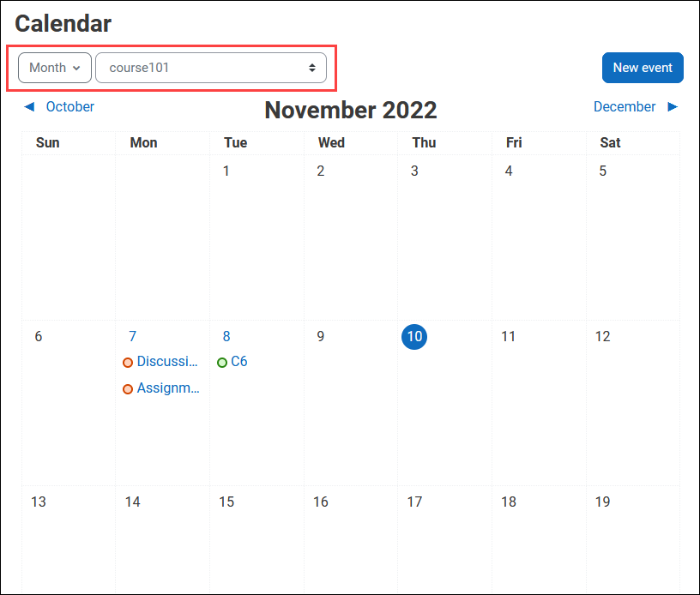Screen dimensions: 700x595
Task: Open the C6 event on November 8
Action: tap(239, 362)
